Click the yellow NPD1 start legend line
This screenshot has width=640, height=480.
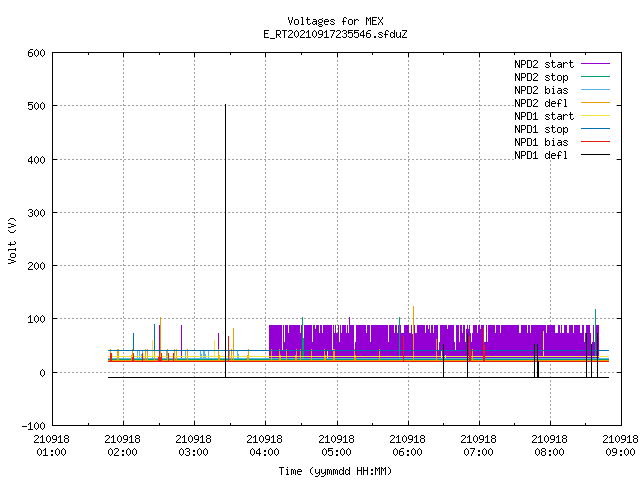(595, 116)
